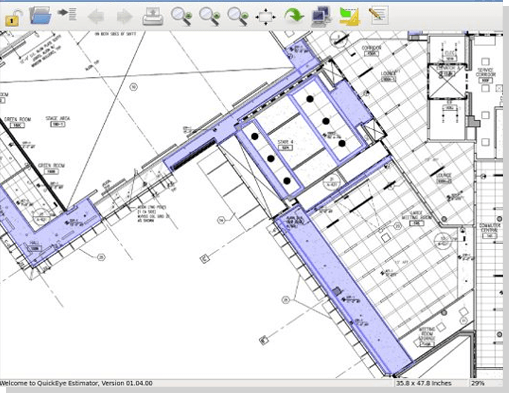Click the second magnifier zoom icon
Viewport: 509px width, 393px height.
tap(209, 16)
